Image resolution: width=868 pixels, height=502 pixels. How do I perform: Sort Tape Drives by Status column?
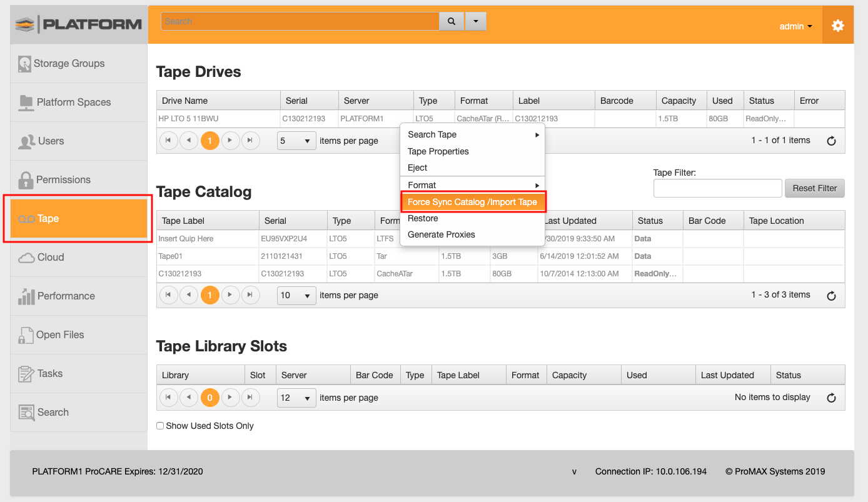click(x=769, y=101)
